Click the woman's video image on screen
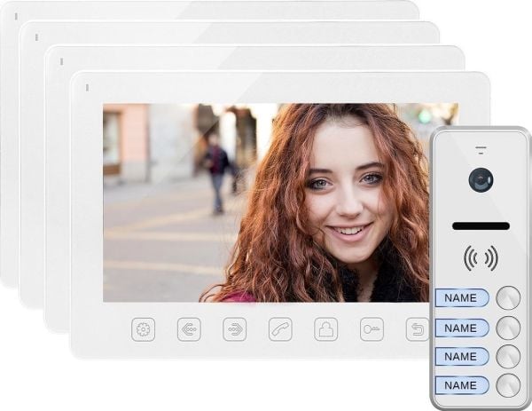The image size is (532, 411). pyautogui.click(x=266, y=202)
